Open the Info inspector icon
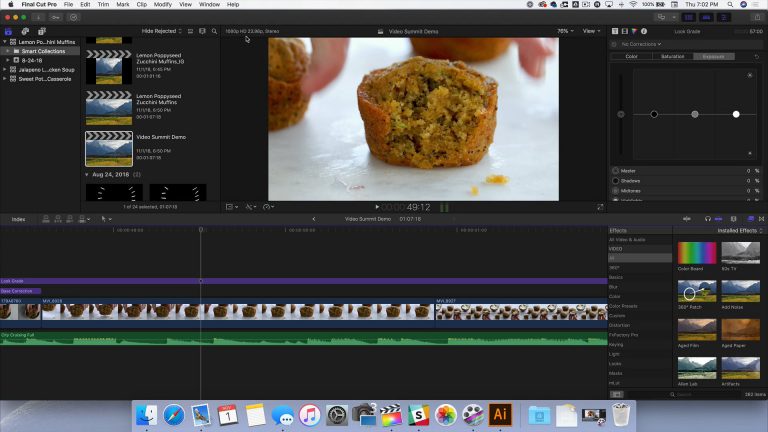Screen dimensions: 768x432 coord(644,31)
